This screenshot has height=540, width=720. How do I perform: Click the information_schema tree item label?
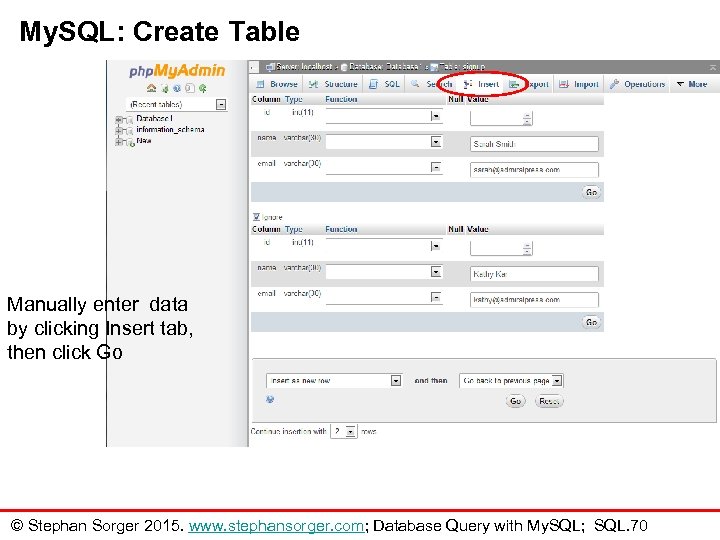pos(170,129)
